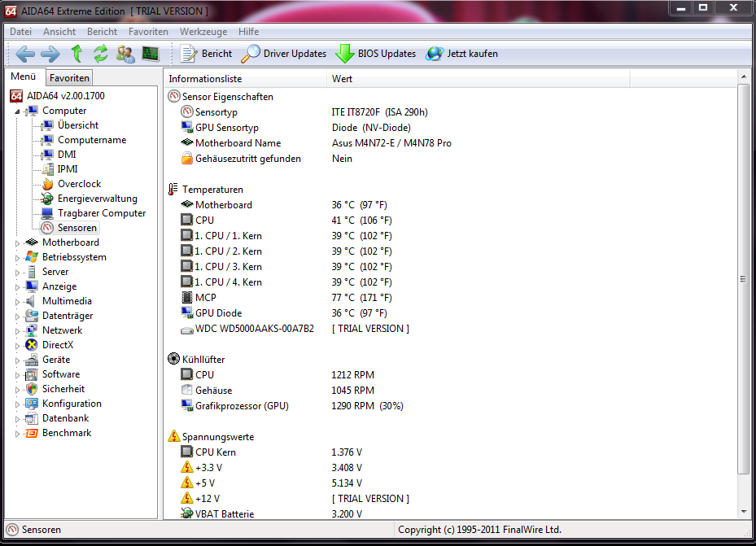The image size is (756, 546).
Task: Click the scrollbar up arrow
Action: [x=744, y=76]
